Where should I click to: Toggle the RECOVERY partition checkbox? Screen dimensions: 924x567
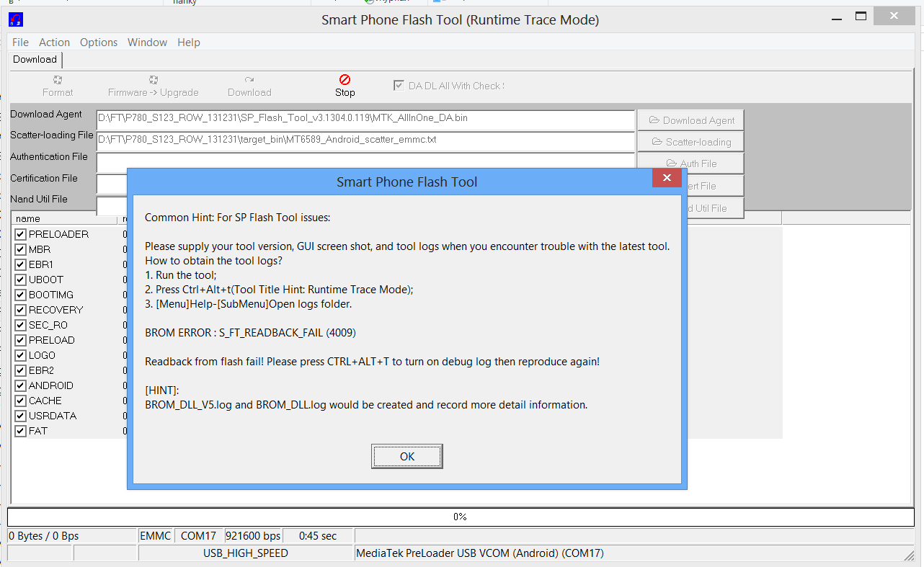(x=20, y=310)
